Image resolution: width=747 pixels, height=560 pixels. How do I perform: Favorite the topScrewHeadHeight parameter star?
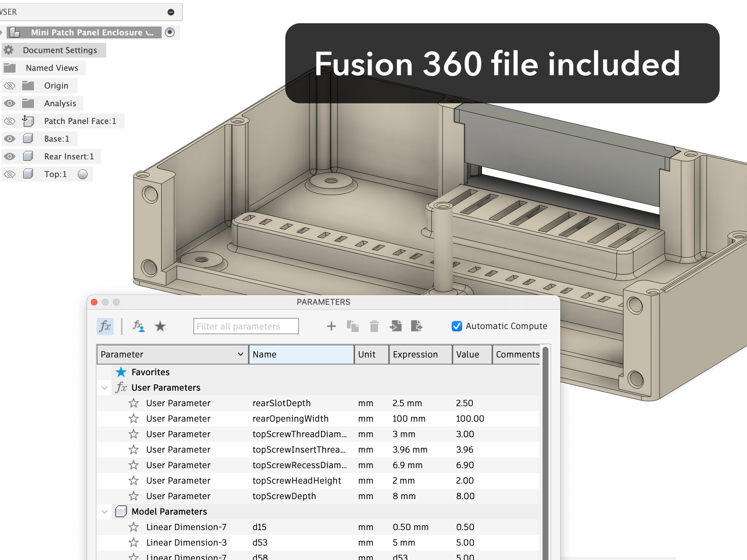pyautogui.click(x=134, y=480)
